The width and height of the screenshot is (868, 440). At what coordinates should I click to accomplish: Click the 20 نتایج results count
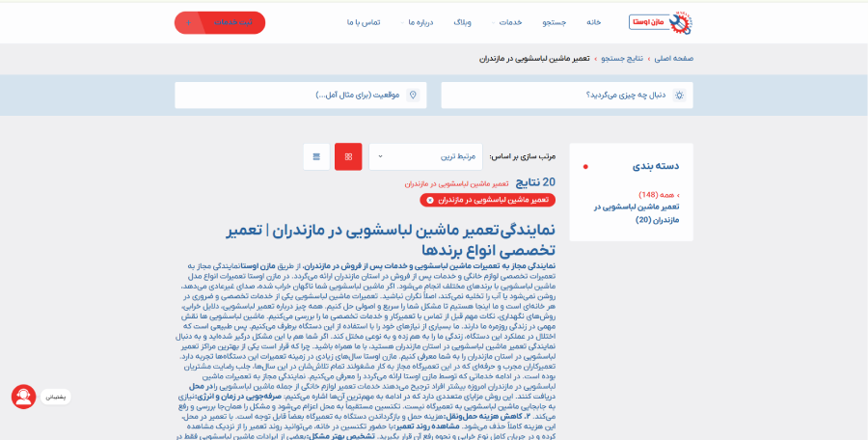536,183
